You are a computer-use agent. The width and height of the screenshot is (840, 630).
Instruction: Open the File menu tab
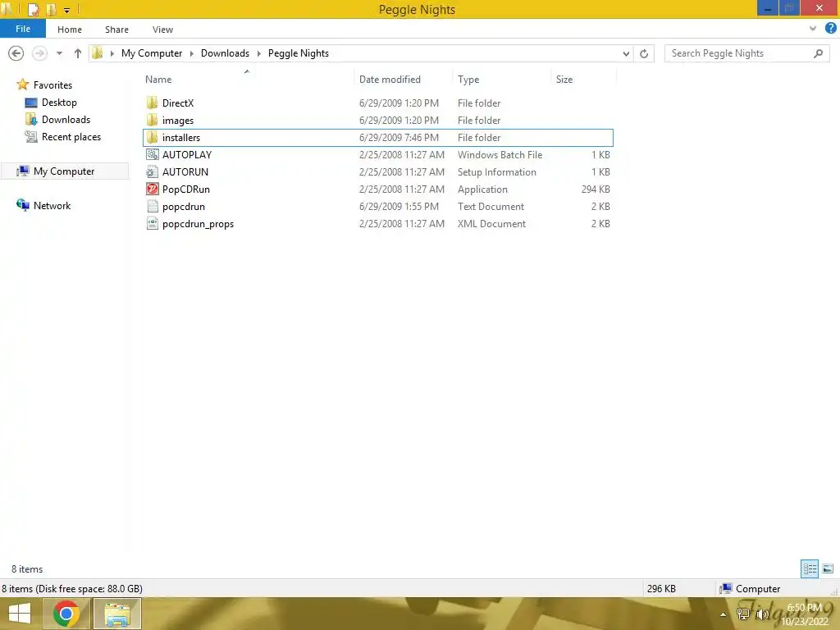point(23,29)
